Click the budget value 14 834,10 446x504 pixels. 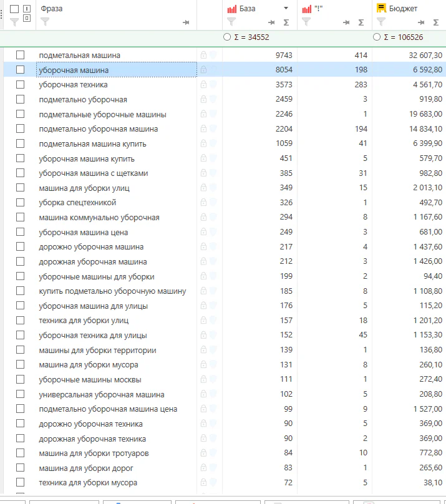pyautogui.click(x=426, y=129)
